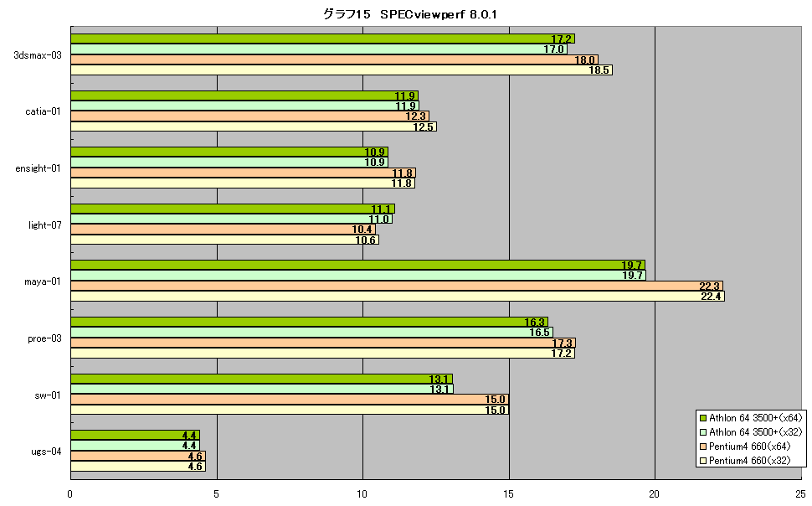812x506 pixels.
Task: Click the "maya-01" category label
Action: [x=43, y=281]
